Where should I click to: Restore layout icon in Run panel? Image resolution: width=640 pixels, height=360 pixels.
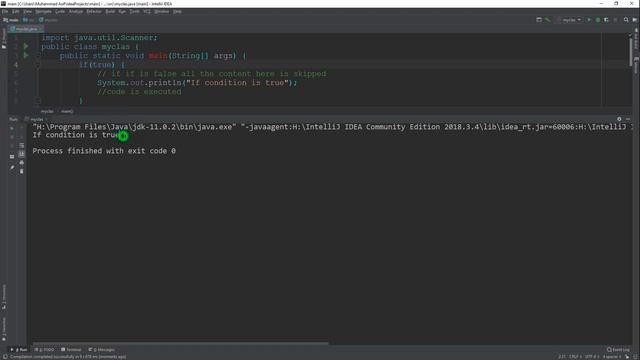pyautogui.click(x=12, y=156)
